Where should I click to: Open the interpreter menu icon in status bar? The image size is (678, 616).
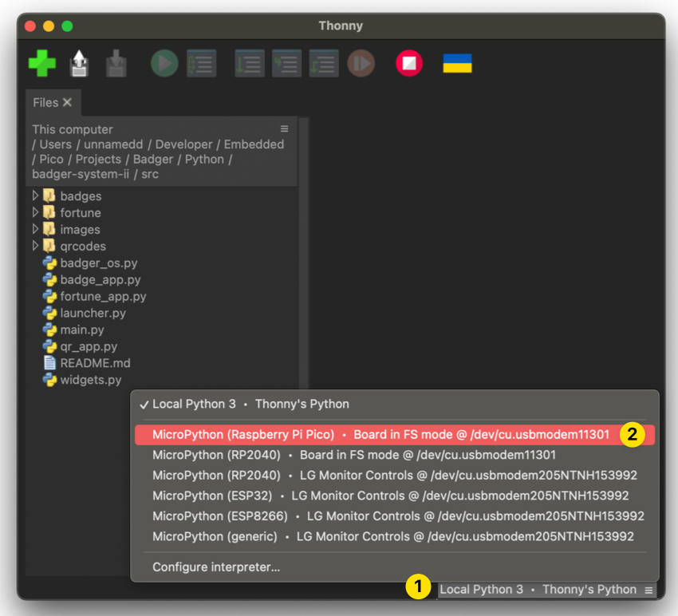coord(648,590)
